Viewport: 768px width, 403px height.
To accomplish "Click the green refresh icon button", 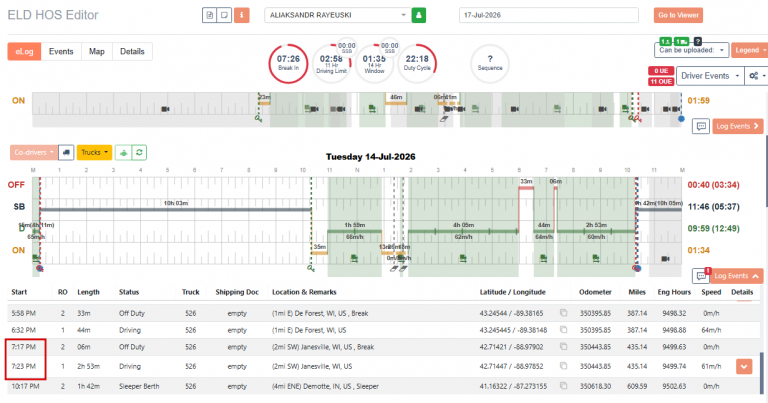I will [x=139, y=153].
